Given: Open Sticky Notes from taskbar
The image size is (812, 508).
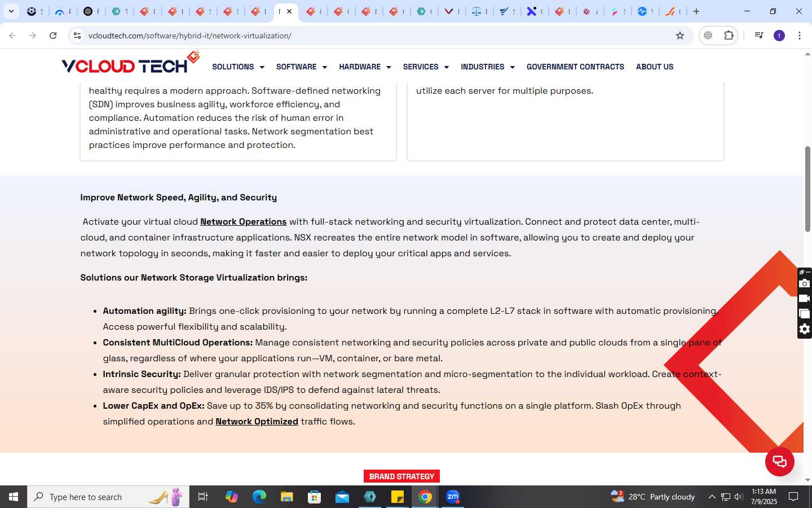Looking at the screenshot, I should point(398,497).
